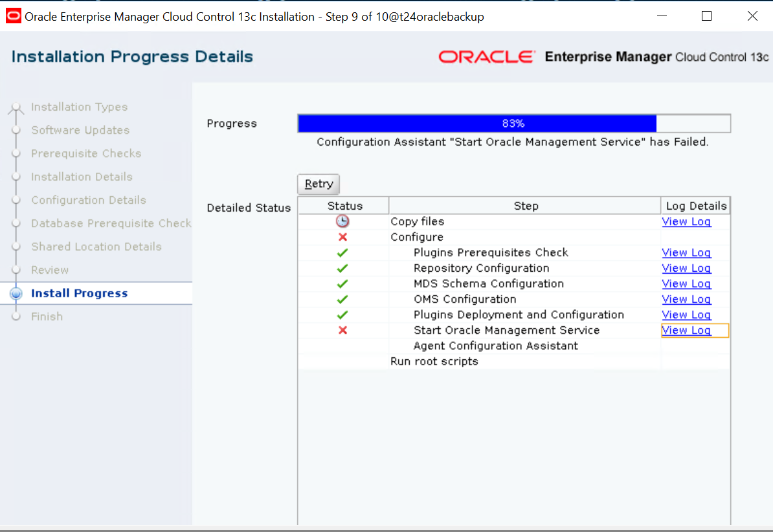
Task: Maximize the installer window
Action: [706, 16]
